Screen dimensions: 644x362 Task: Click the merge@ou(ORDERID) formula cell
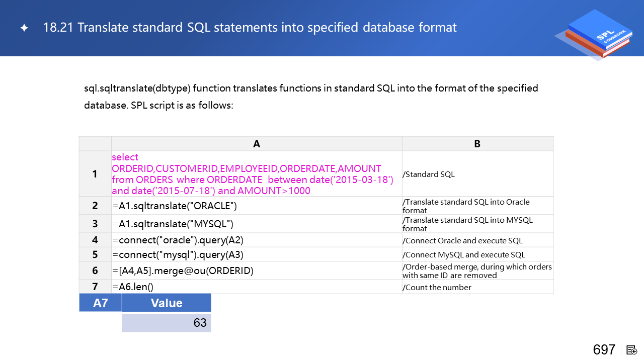pos(182,271)
